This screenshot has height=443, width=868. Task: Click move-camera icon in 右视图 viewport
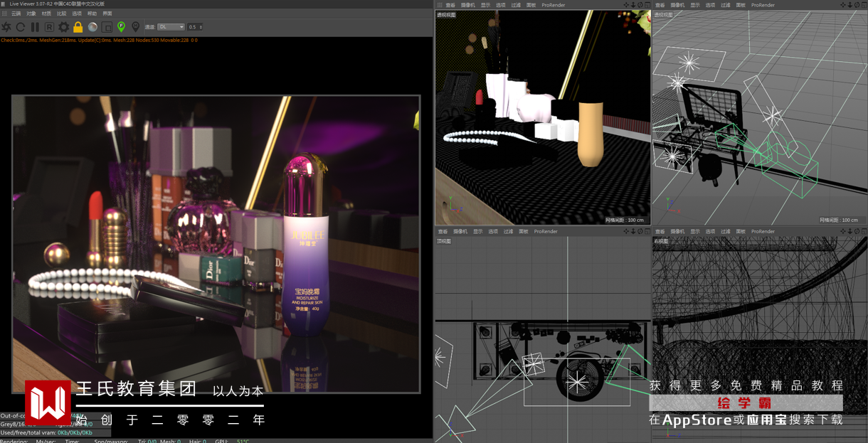click(843, 231)
